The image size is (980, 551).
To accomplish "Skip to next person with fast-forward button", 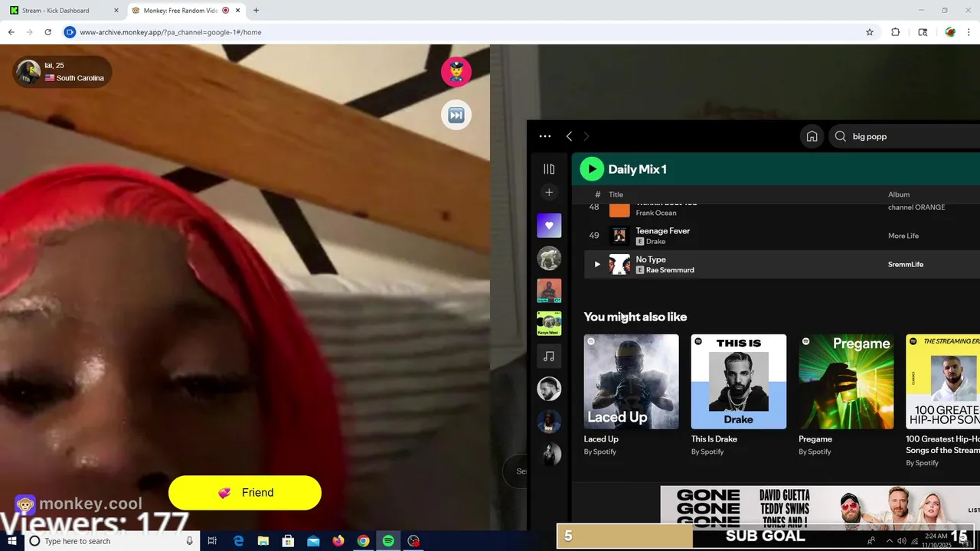I will (456, 115).
